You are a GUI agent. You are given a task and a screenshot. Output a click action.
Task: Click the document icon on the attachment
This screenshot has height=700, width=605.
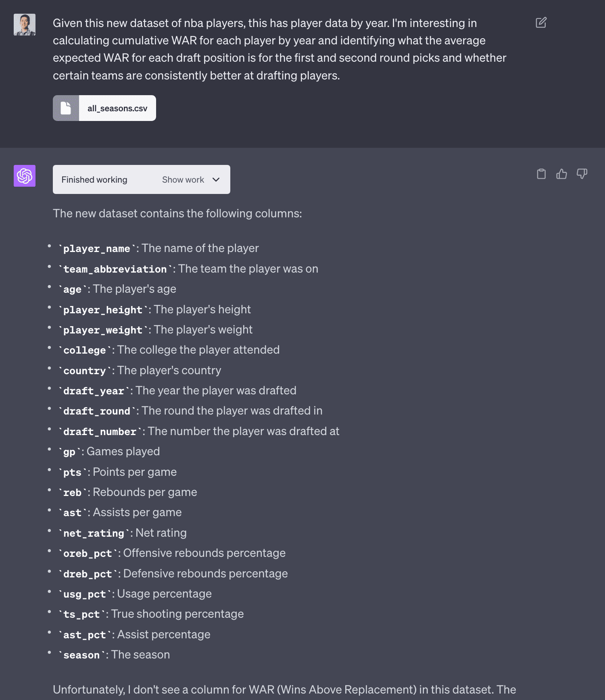click(66, 108)
